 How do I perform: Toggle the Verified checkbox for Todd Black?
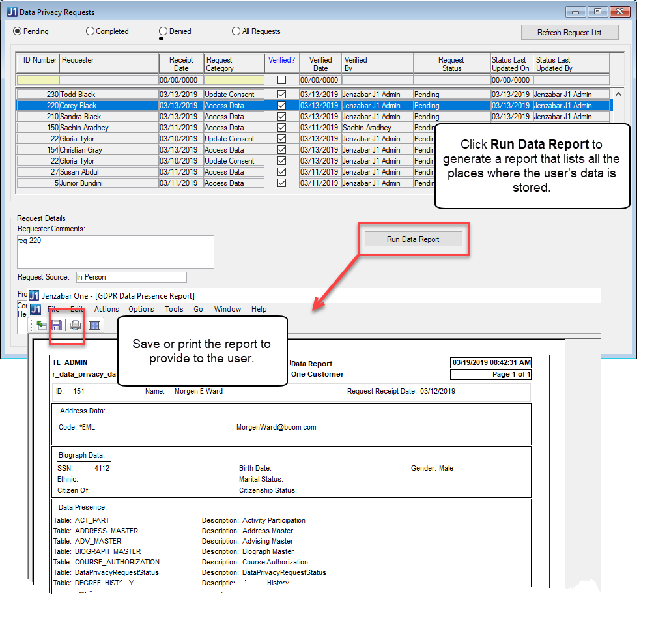coord(281,95)
